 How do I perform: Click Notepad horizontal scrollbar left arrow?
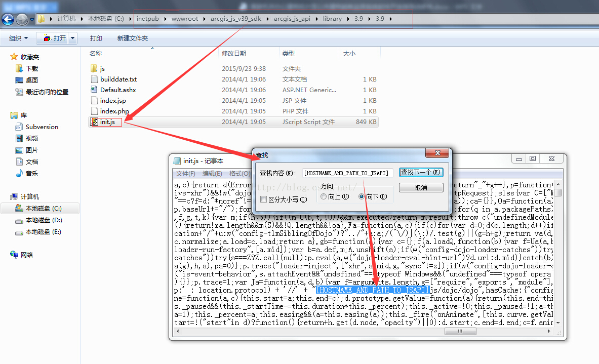tap(178, 331)
